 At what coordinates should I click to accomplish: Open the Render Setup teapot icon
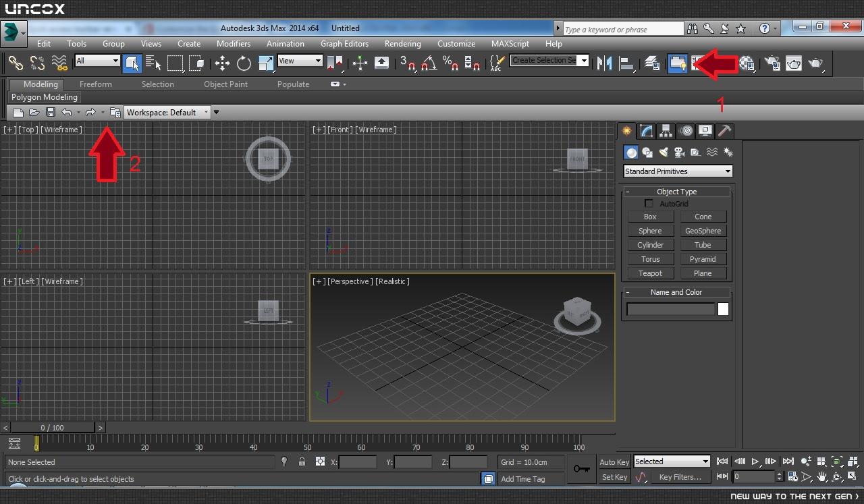click(772, 63)
